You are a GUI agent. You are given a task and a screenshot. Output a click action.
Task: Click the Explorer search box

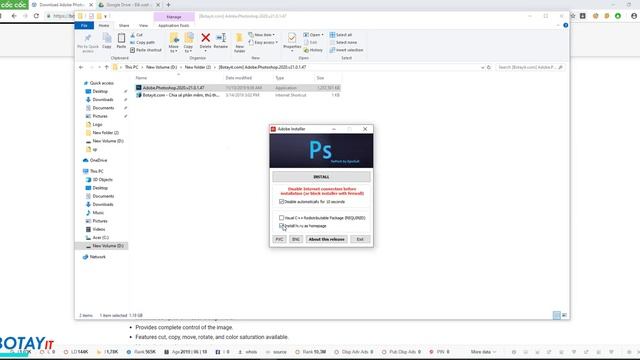coord(530,67)
